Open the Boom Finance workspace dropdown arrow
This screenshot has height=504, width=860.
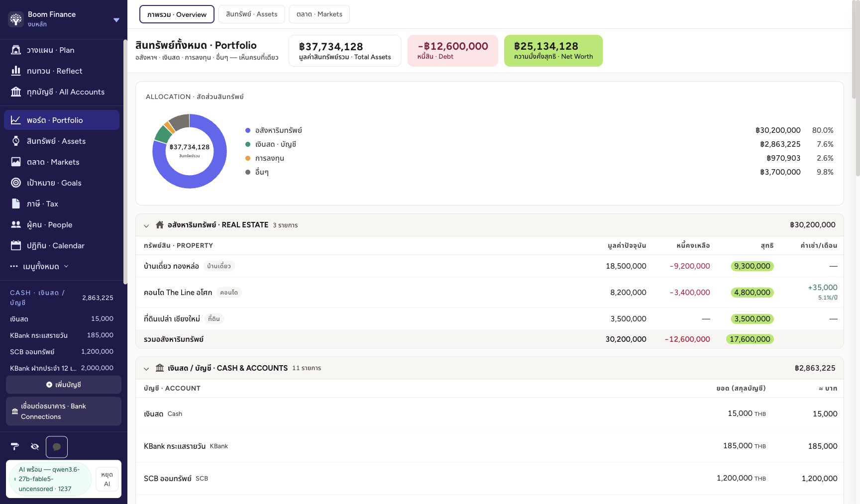point(116,20)
